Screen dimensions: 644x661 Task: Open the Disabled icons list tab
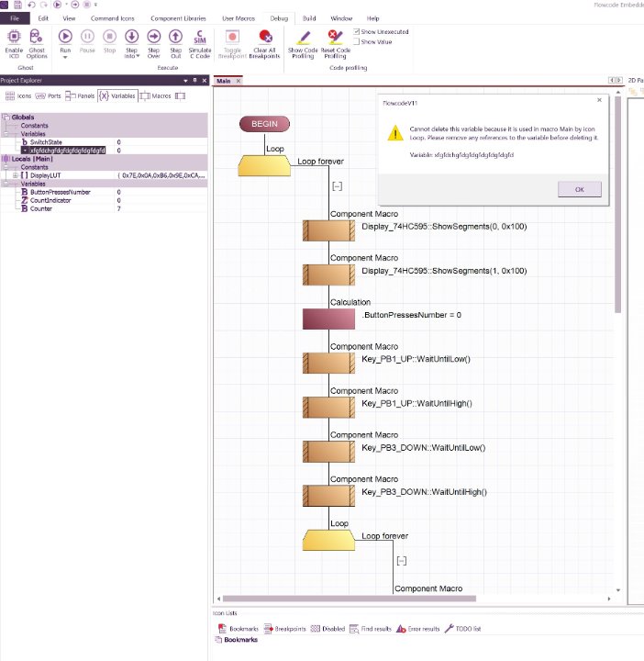pos(328,629)
